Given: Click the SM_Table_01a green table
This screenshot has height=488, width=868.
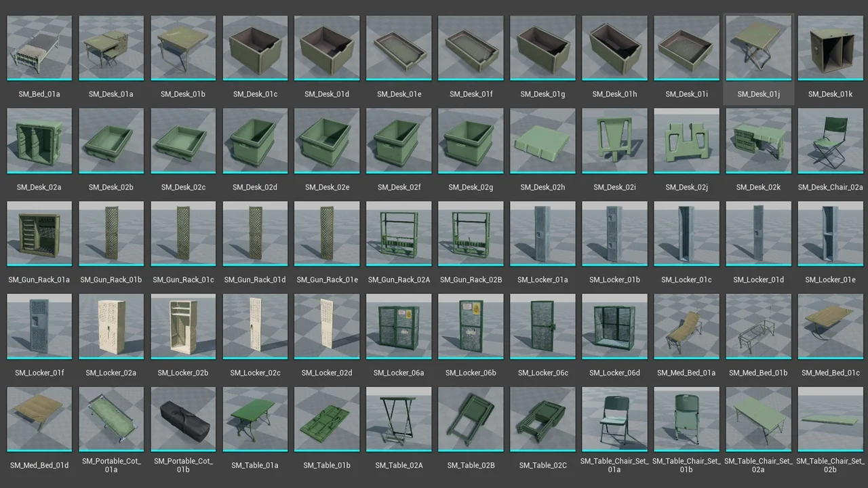Looking at the screenshot, I should point(255,419).
